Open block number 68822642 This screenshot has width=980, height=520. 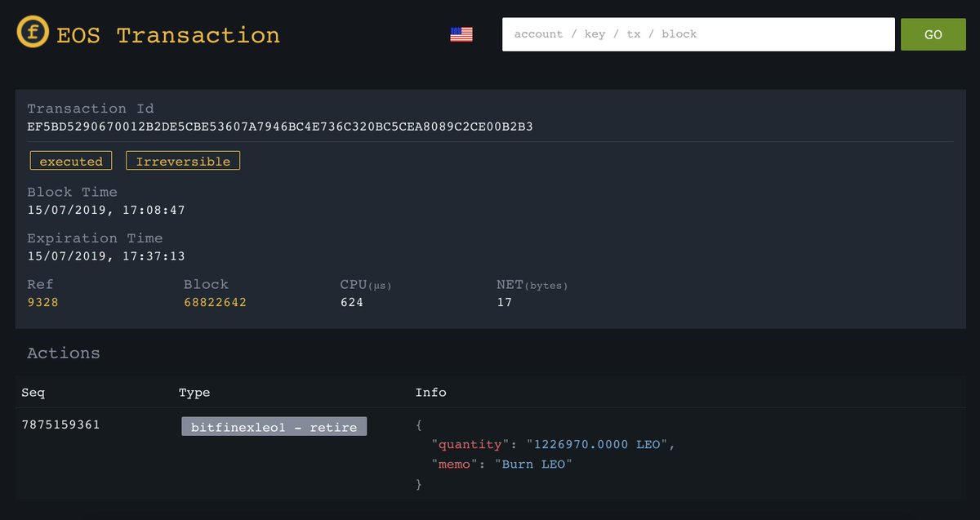pyautogui.click(x=215, y=302)
